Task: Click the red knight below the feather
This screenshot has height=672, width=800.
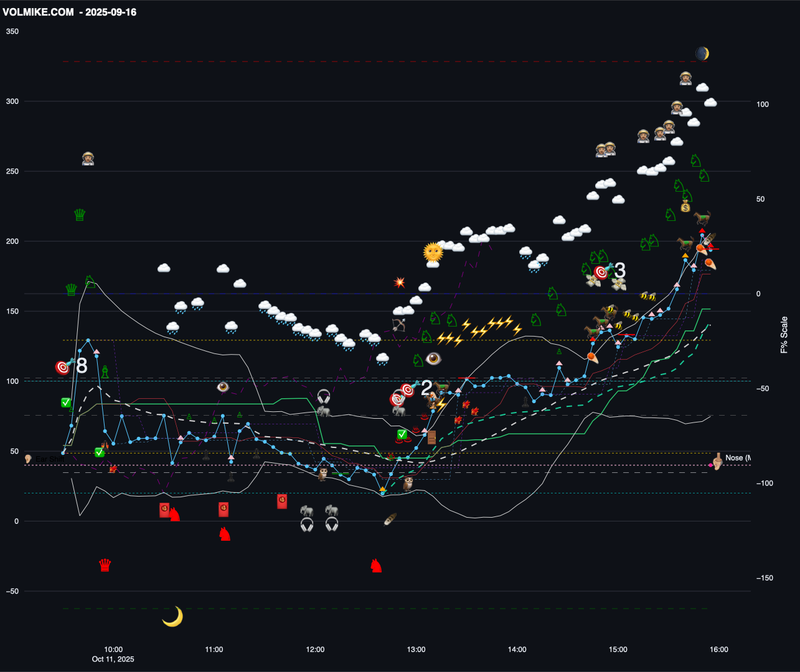Action: point(376,565)
